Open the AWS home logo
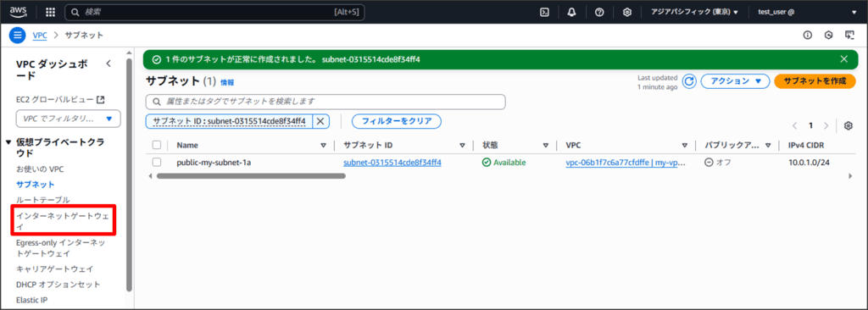Viewport: 868px width, 310px height. (19, 12)
